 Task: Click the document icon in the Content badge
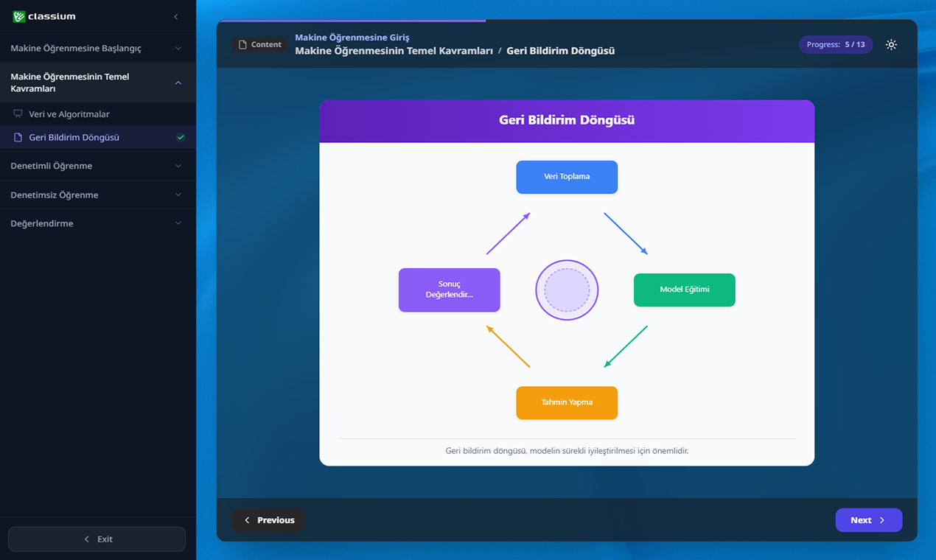tap(242, 45)
